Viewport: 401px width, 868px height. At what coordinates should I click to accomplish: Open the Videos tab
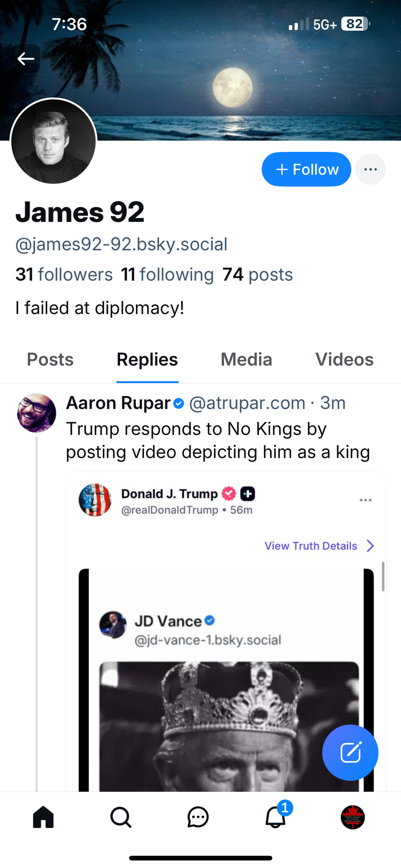point(344,359)
